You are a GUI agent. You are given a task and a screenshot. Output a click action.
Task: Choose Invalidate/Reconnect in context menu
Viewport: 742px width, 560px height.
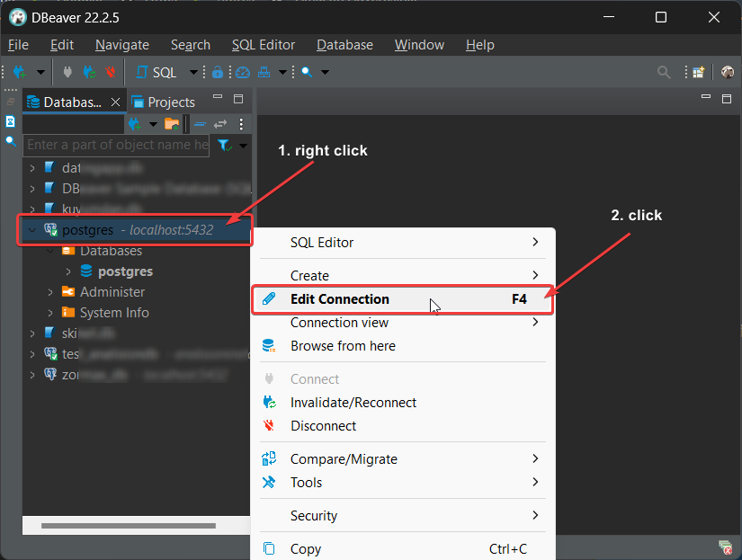coord(402,403)
